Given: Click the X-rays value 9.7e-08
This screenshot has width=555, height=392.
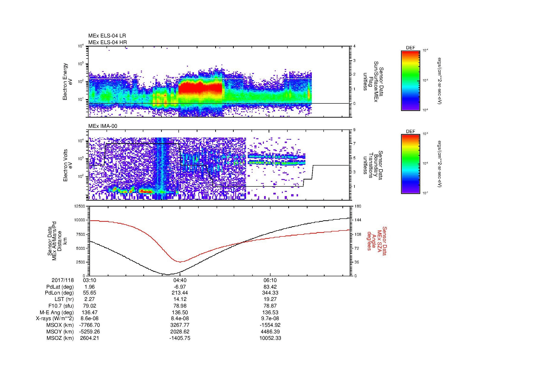Looking at the screenshot, I should pos(270,318).
